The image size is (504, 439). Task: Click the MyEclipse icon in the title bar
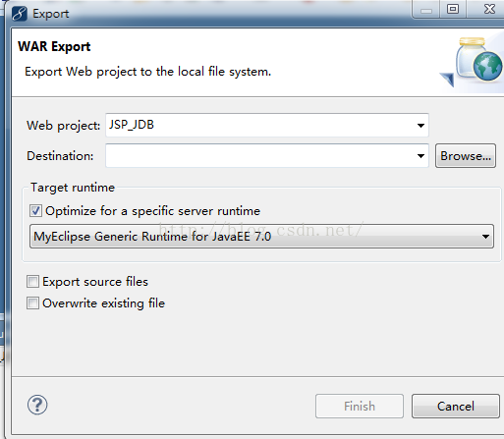(x=19, y=14)
